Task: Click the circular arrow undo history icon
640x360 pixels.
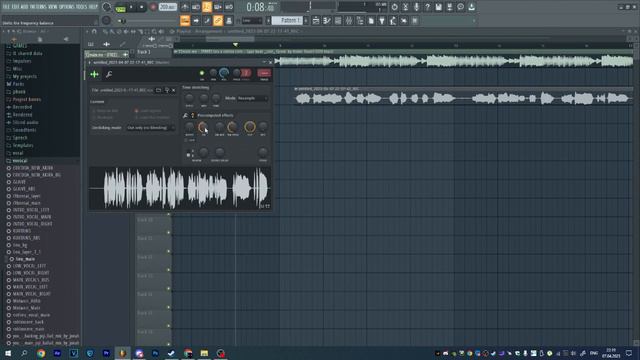Action: click(x=394, y=7)
